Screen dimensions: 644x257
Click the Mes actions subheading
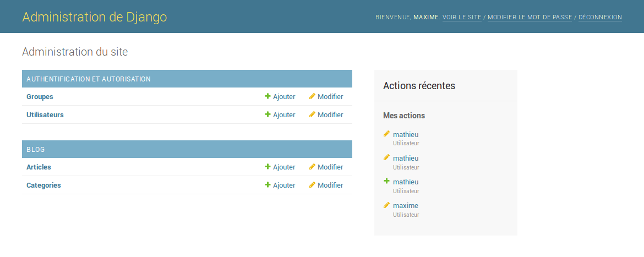point(403,116)
